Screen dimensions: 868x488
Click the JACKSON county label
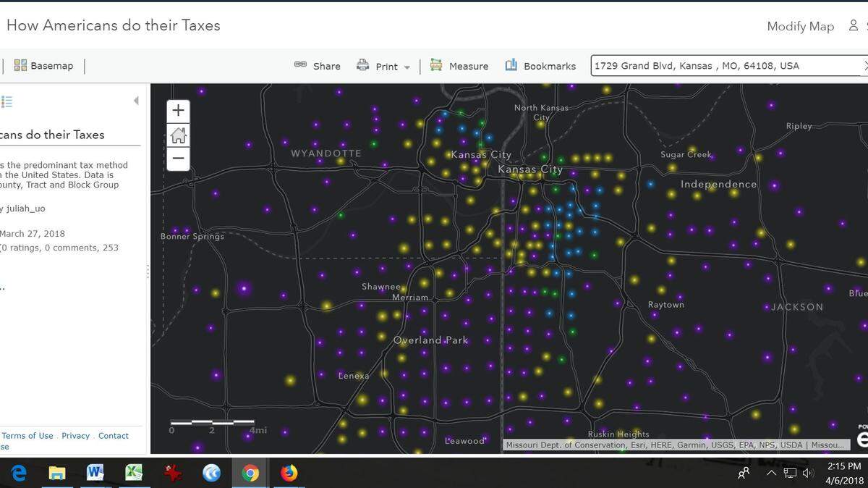click(797, 307)
